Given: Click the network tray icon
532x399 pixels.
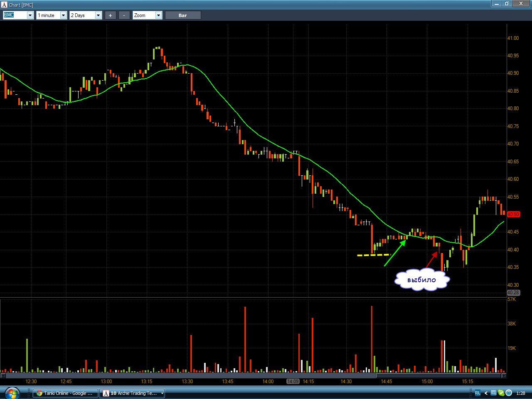Looking at the screenshot, I should tap(494, 393).
